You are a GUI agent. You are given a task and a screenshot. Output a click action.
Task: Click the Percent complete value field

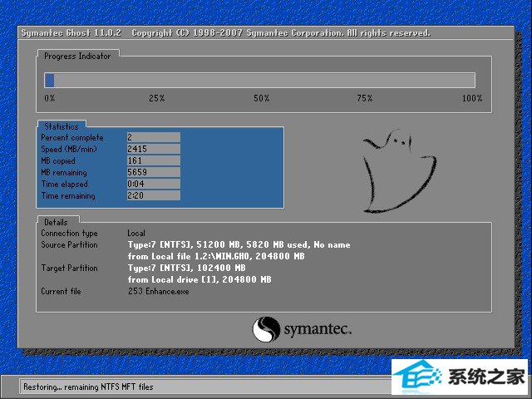click(153, 137)
